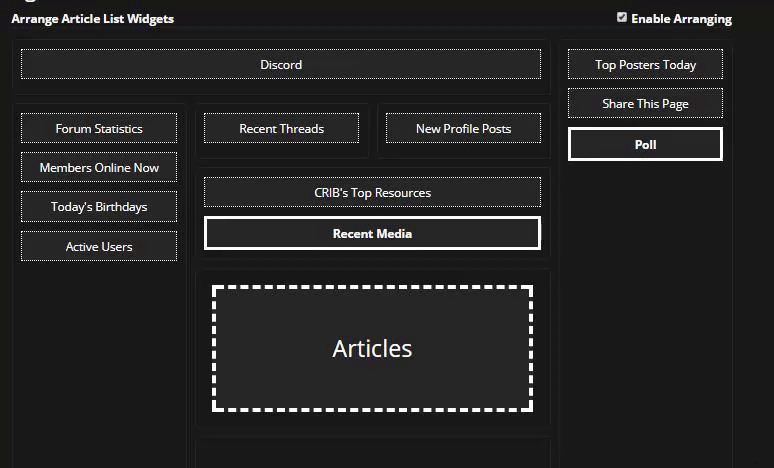Click the Today's Birthdays widget
The height and width of the screenshot is (468, 774).
pyautogui.click(x=99, y=207)
